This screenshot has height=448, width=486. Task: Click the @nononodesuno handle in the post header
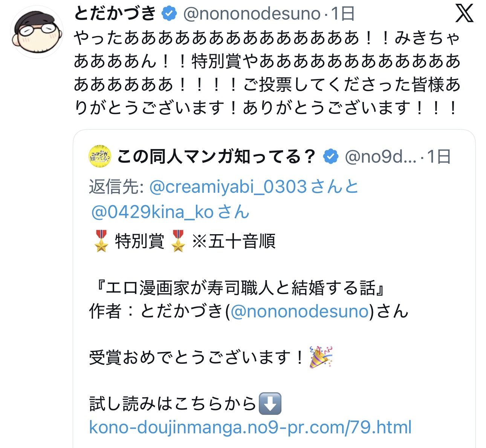point(252,14)
